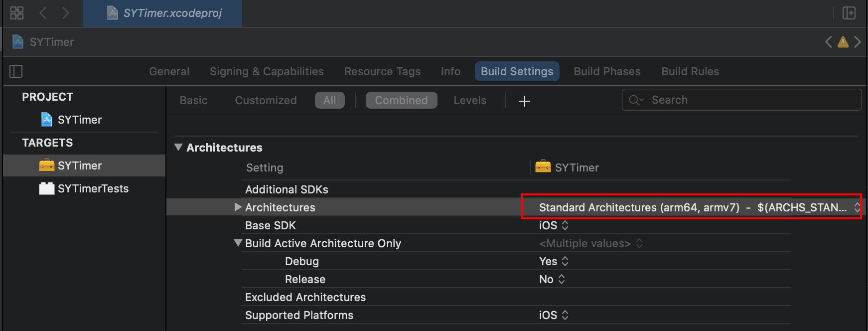Add an editor with the split-pane icon
Screen dimensions: 868x331
(849, 13)
